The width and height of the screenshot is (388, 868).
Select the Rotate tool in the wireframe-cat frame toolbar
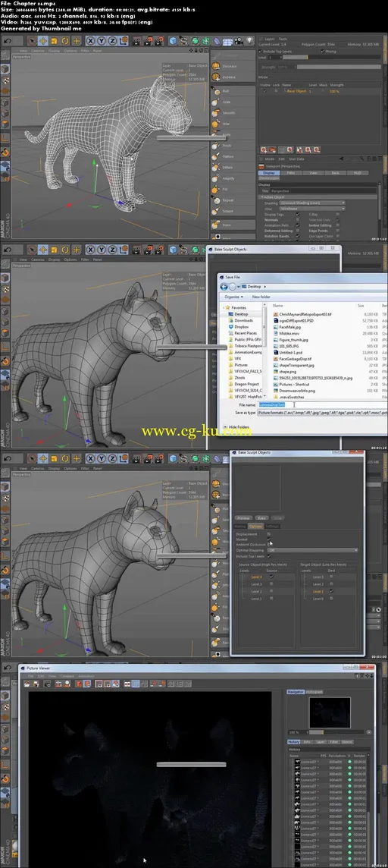(x=64, y=40)
